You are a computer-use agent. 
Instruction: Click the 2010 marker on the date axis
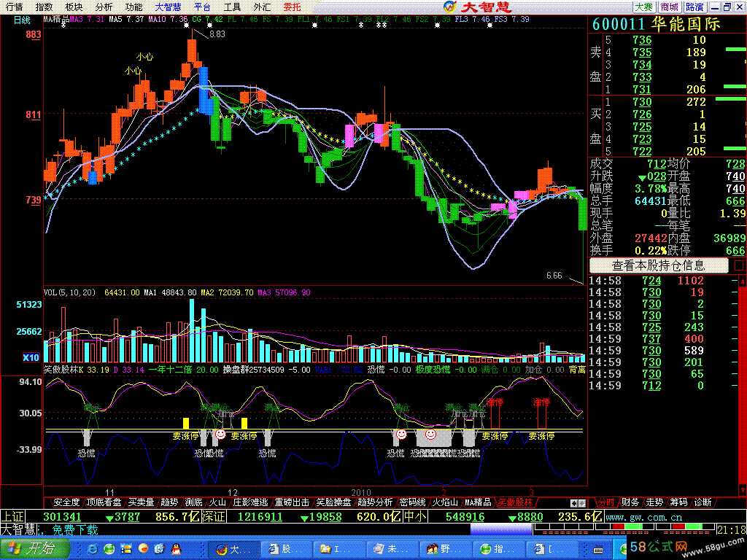(x=361, y=492)
